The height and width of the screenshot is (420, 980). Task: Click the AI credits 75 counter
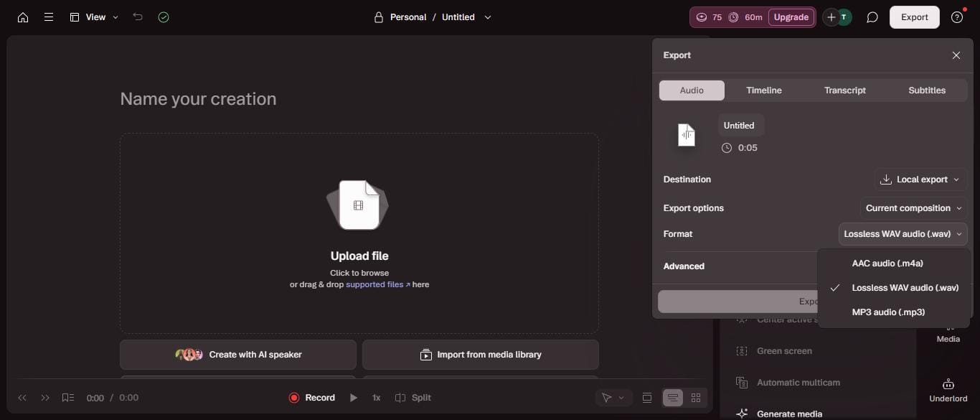point(709,17)
